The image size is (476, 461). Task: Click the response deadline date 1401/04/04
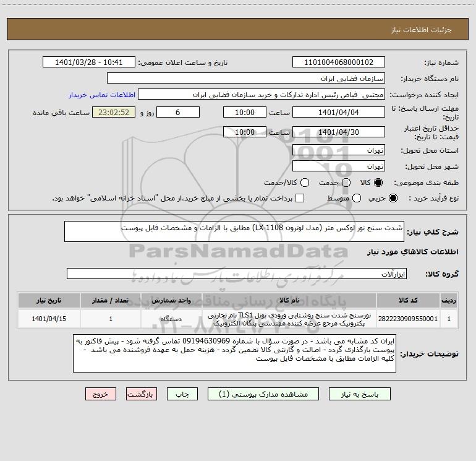click(x=339, y=112)
